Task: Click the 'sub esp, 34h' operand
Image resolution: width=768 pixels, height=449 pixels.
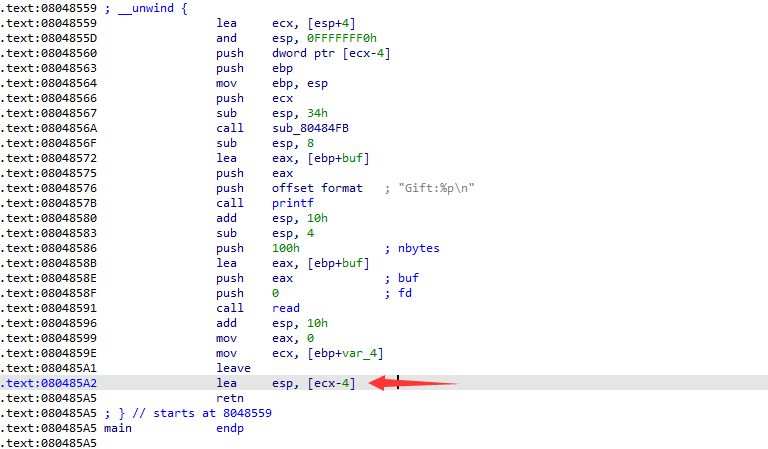Action: [300, 113]
